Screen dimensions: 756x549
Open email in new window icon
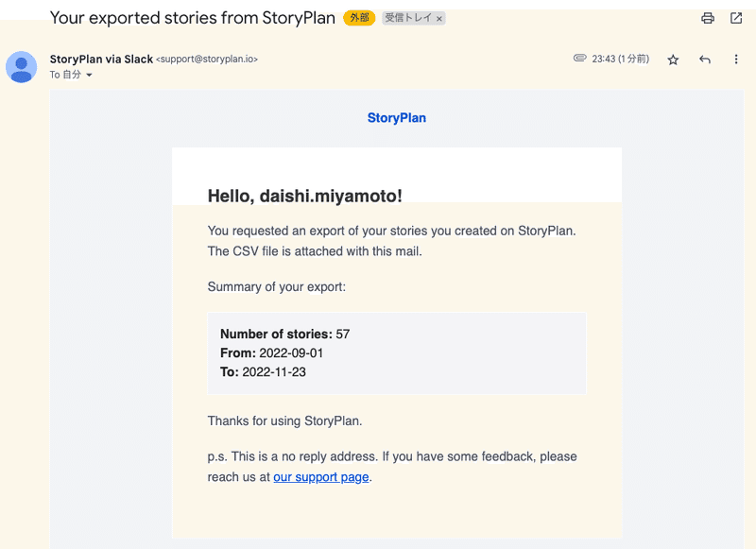click(x=736, y=18)
